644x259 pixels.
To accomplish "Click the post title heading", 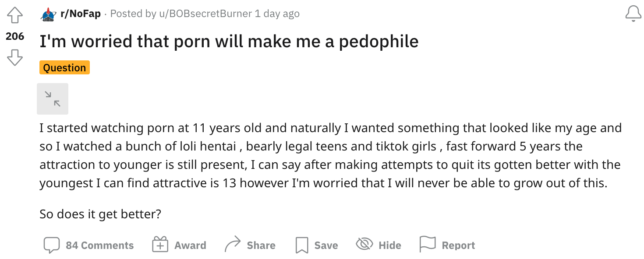I will [x=229, y=41].
